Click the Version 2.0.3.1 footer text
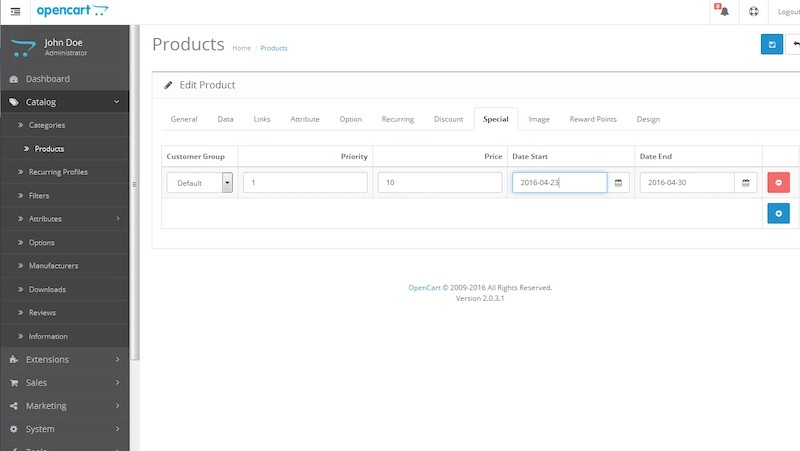Screen dimensions: 800x451 (x=480, y=298)
